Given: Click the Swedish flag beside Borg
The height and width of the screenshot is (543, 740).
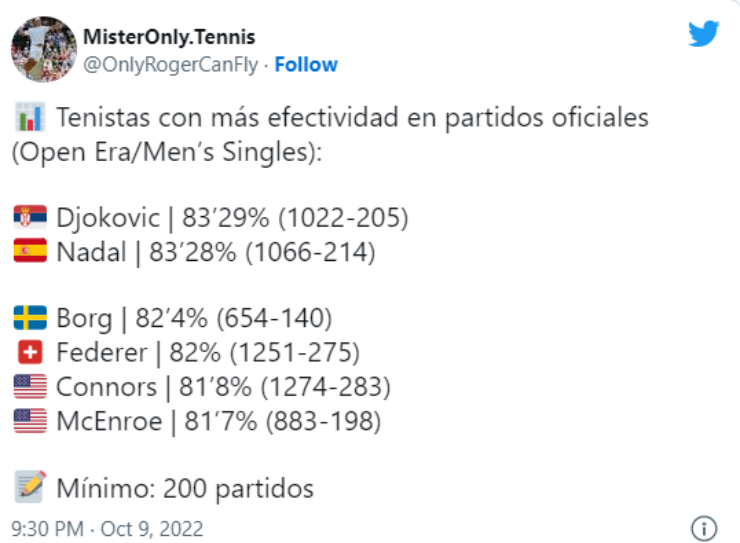Looking at the screenshot, I should (x=28, y=319).
